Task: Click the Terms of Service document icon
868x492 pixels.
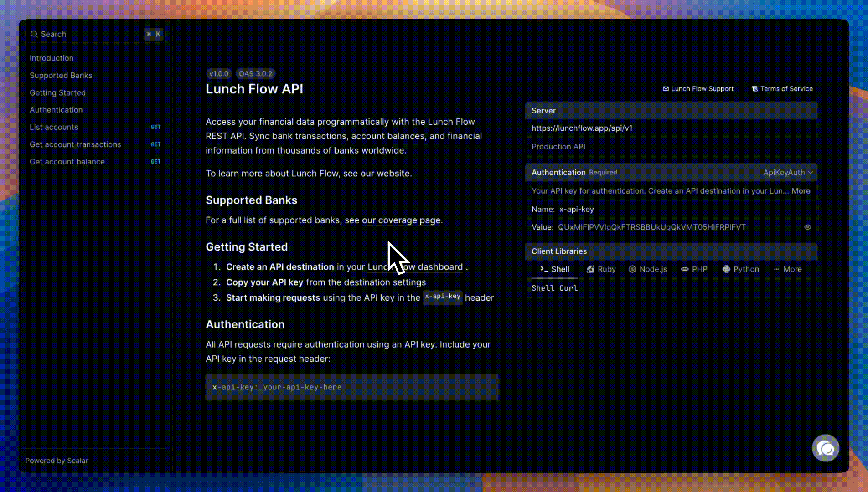Action: [754, 89]
